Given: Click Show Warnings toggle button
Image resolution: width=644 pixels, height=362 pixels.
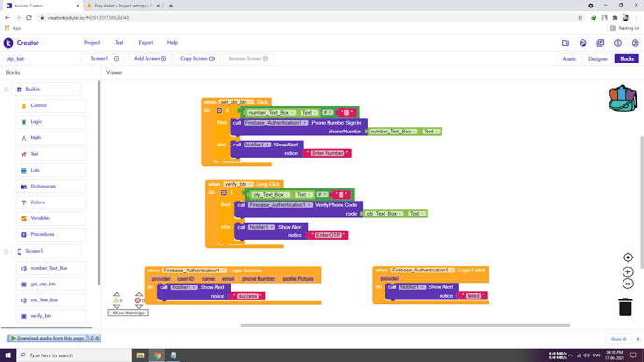Looking at the screenshot, I should [x=128, y=313].
